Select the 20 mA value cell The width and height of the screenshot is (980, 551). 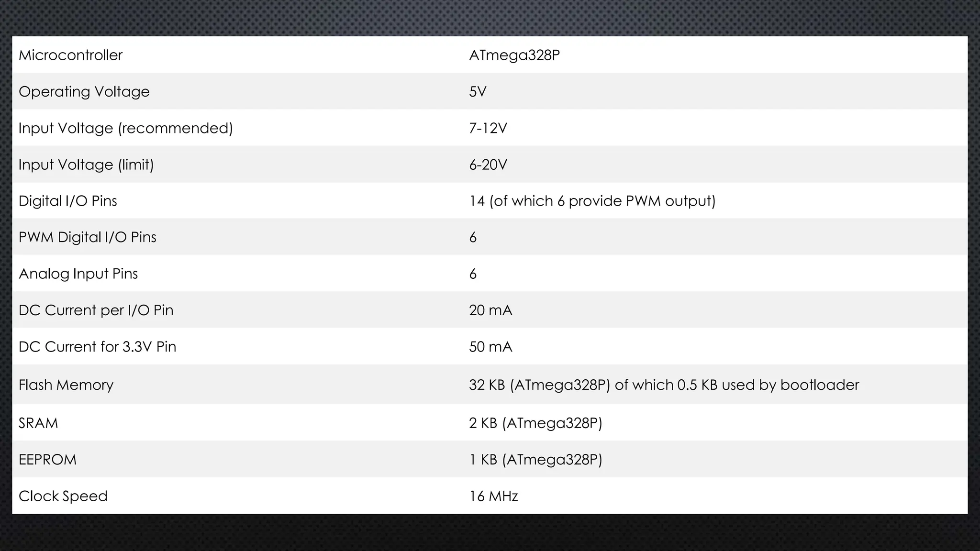click(x=490, y=310)
